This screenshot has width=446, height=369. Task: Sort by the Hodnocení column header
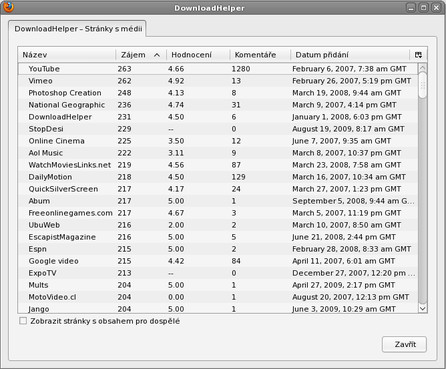pyautogui.click(x=198, y=55)
